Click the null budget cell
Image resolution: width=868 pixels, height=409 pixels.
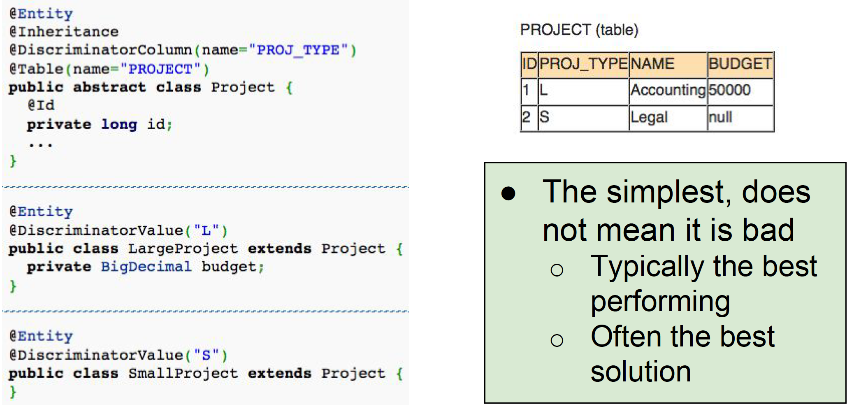click(x=720, y=118)
